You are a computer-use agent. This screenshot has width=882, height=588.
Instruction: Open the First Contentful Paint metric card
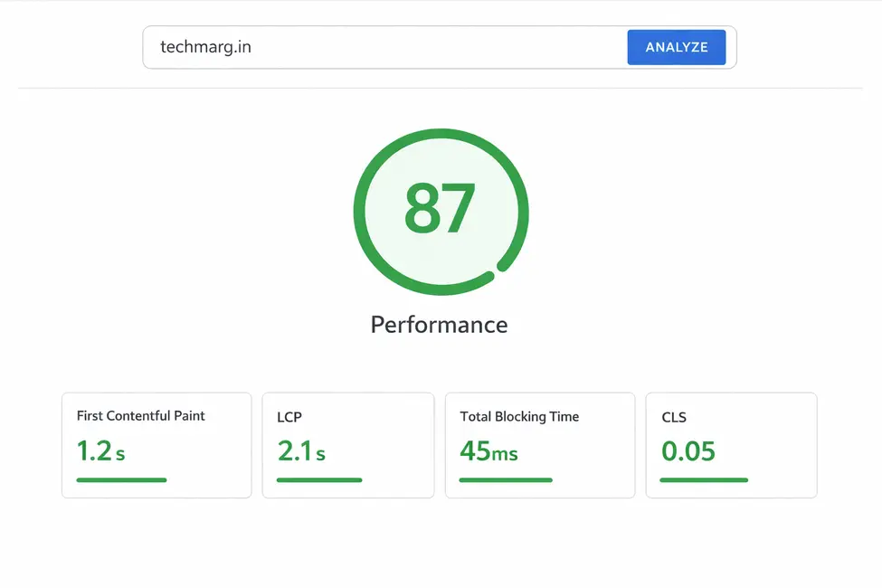click(x=156, y=445)
